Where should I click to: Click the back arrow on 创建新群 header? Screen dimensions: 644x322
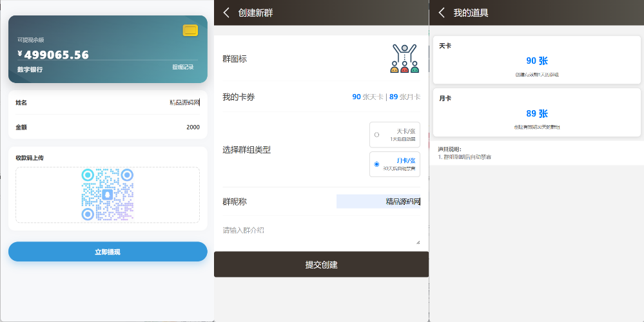point(226,13)
